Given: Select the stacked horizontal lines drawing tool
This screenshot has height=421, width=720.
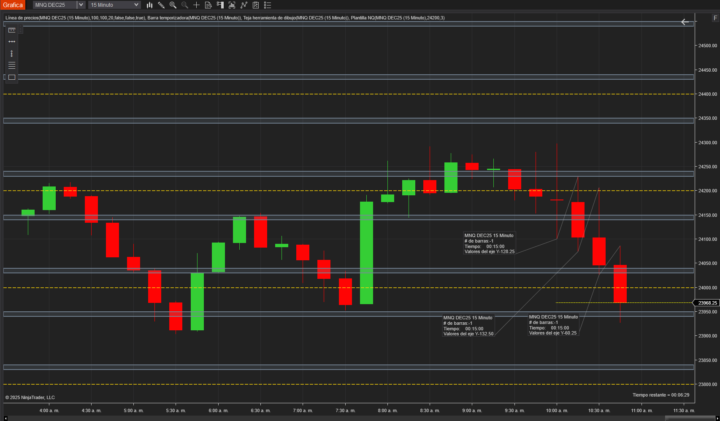Looking at the screenshot, I should pos(12,66).
